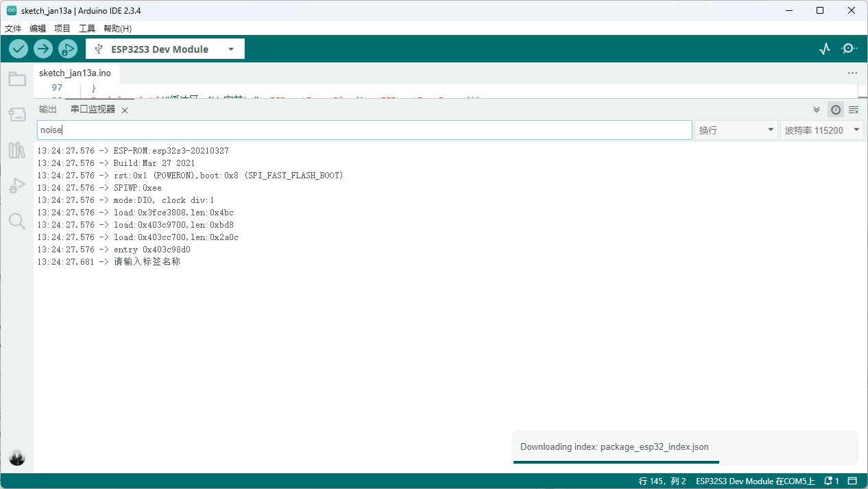Clear the serial monitor output

click(854, 110)
